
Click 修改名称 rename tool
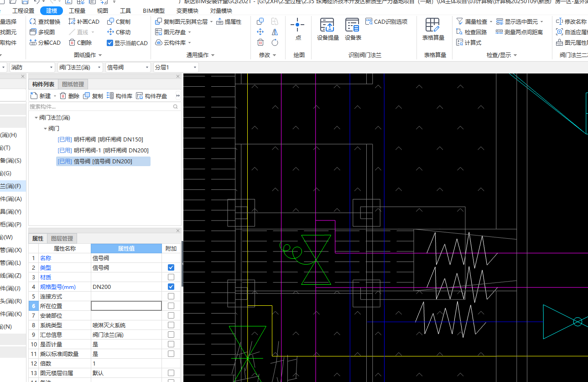(571, 21)
